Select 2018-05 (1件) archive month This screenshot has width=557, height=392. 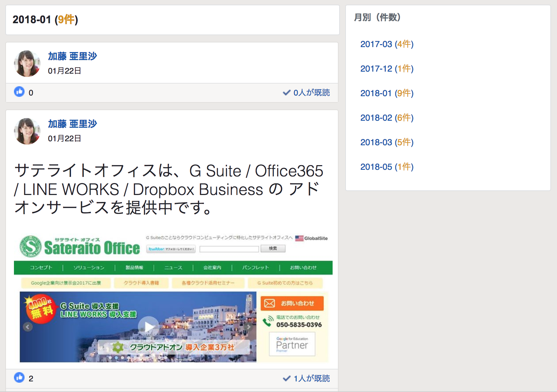coord(387,167)
